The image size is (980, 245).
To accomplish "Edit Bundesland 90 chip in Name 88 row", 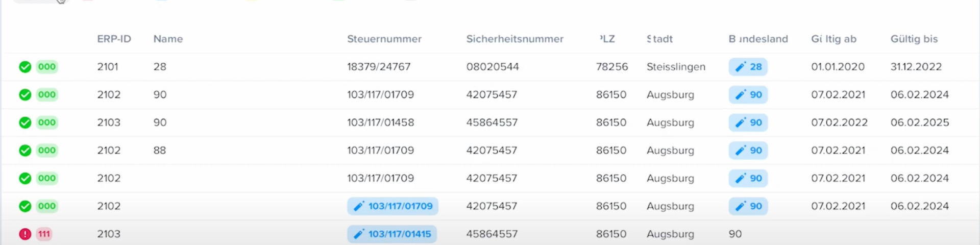I will tap(748, 151).
